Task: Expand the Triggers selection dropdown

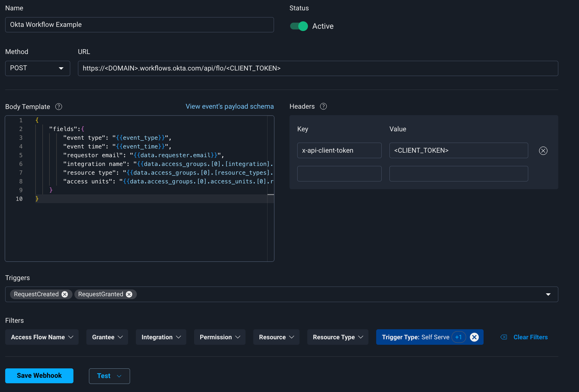Action: pos(548,294)
